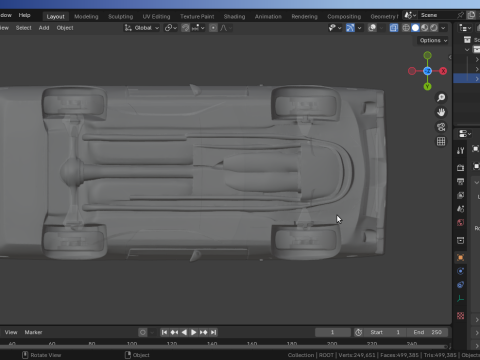Open the viewport Add menu
The height and width of the screenshot is (360, 480).
pos(44,28)
